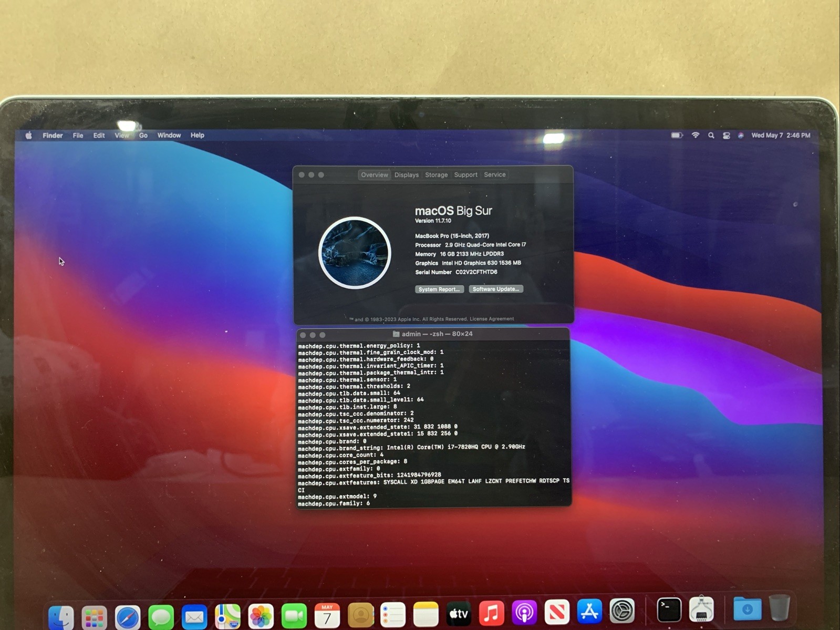The width and height of the screenshot is (840, 630).
Task: Open the File menu
Action: (x=78, y=136)
